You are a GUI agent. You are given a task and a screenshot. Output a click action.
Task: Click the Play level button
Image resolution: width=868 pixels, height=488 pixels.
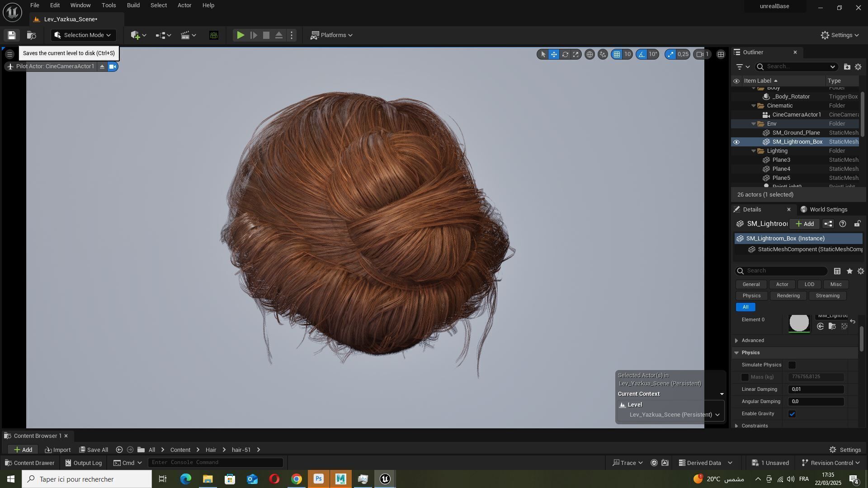[241, 35]
